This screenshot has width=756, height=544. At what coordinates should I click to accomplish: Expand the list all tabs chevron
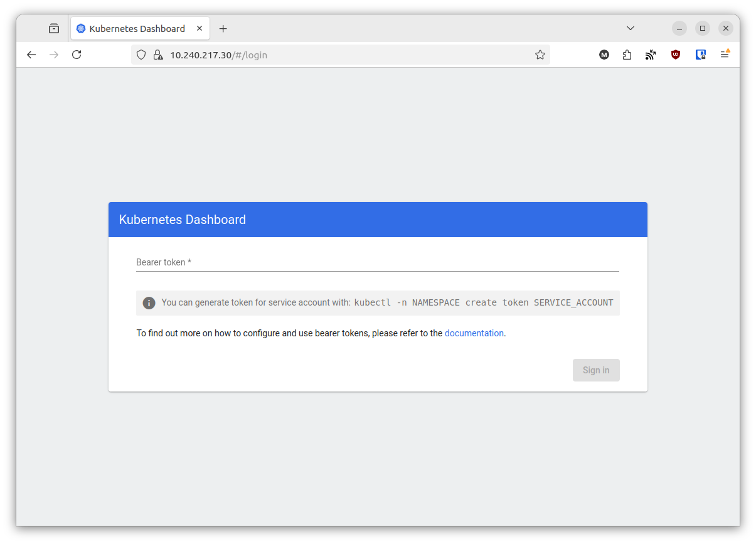coord(631,28)
